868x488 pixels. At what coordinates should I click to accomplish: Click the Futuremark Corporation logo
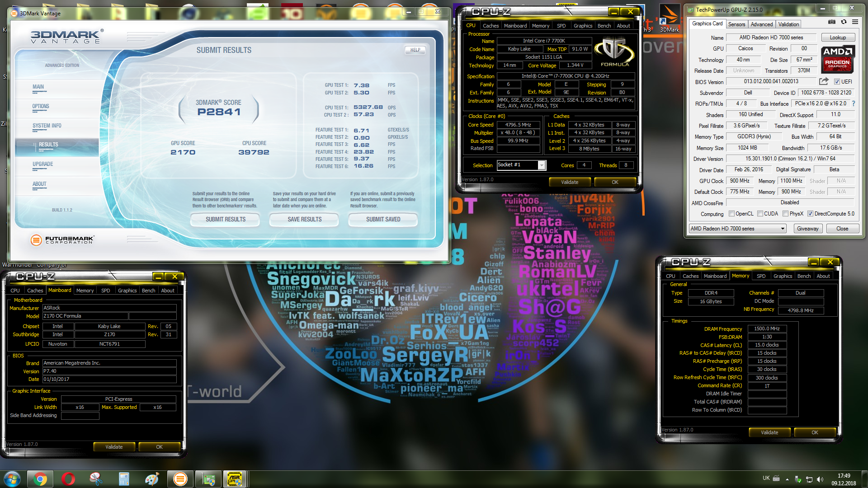62,239
